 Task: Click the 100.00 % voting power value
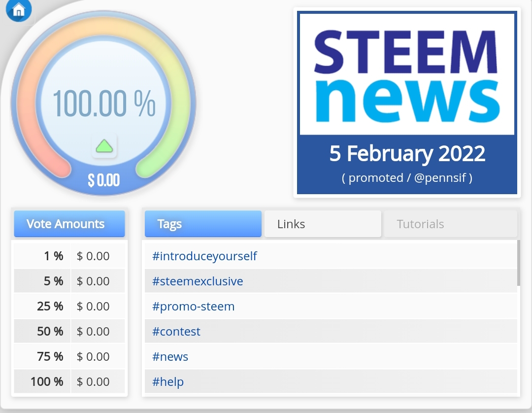coord(104,103)
